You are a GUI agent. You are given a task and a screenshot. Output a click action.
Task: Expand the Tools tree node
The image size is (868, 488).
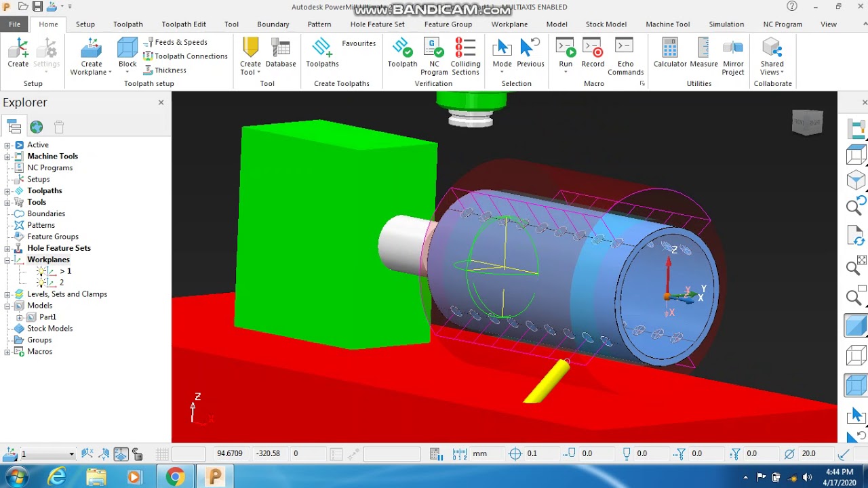(x=7, y=203)
